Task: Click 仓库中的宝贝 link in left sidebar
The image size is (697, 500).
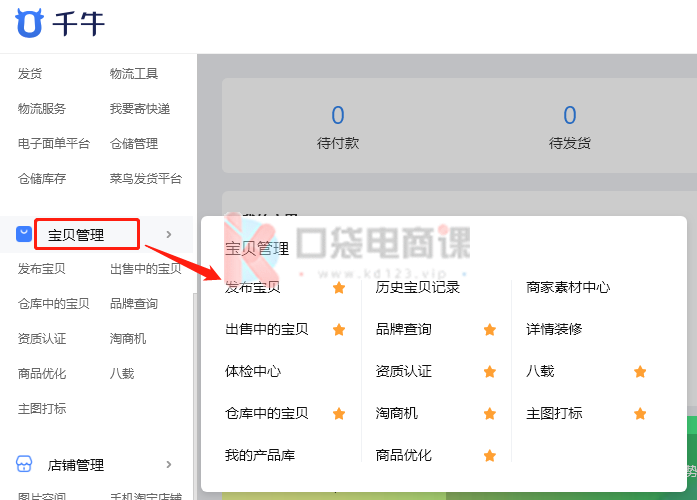Action: click(x=54, y=304)
